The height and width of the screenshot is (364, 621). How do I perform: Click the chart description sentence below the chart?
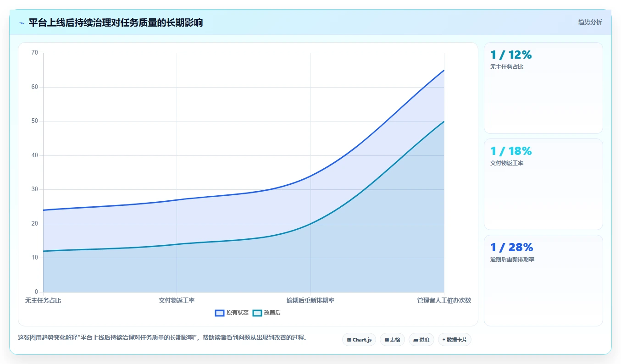pyautogui.click(x=162, y=338)
